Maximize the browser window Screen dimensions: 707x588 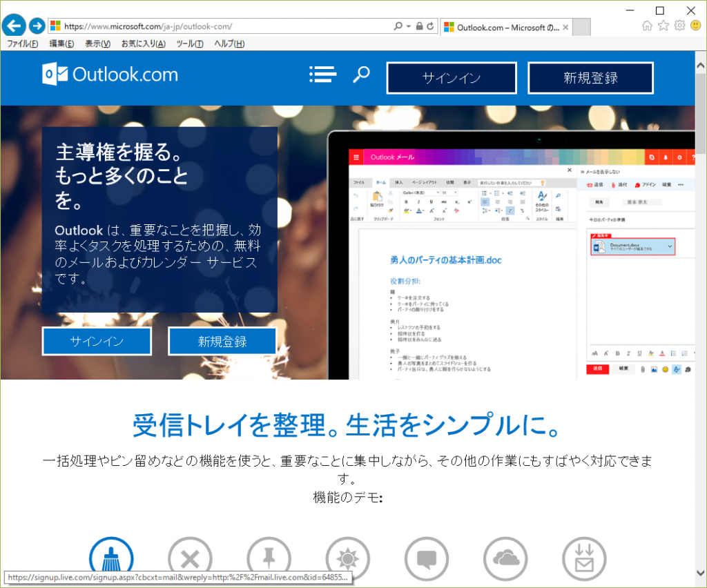coord(659,10)
